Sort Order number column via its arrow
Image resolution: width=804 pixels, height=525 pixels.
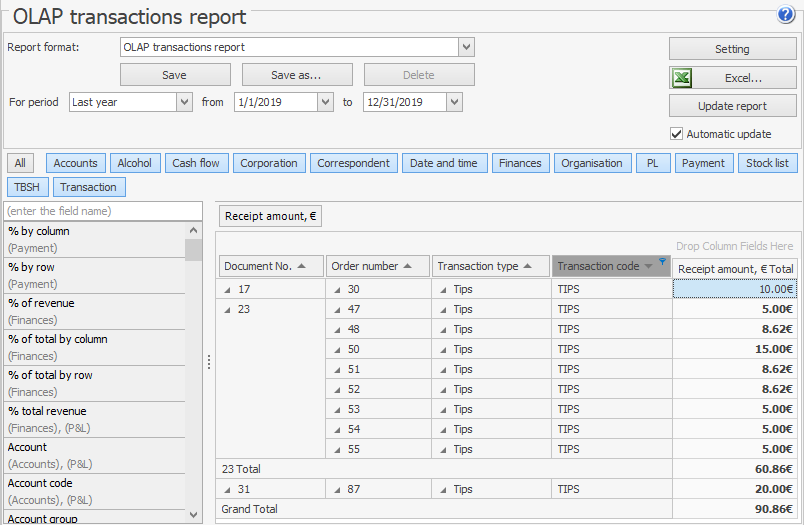408,266
